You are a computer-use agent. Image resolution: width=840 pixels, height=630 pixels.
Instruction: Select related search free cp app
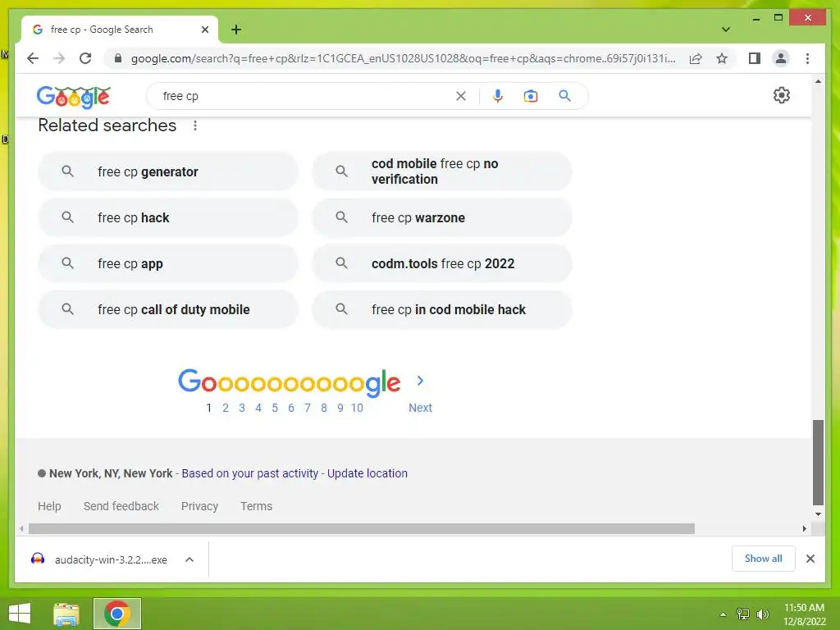(167, 263)
